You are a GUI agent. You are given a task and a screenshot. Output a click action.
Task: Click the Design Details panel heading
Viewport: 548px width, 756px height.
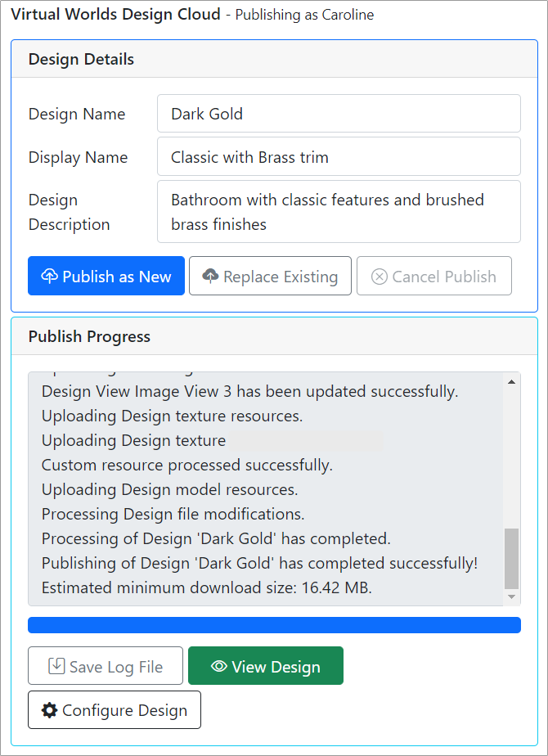[x=81, y=59]
